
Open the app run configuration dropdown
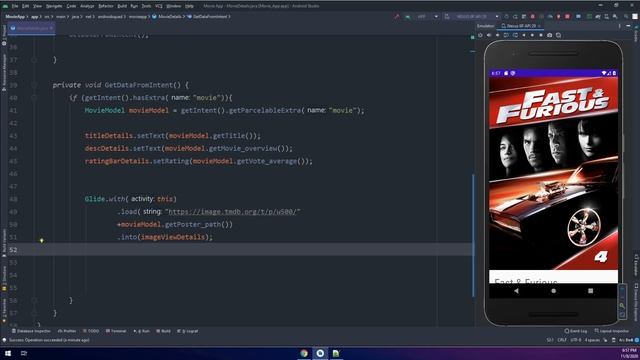tap(422, 17)
